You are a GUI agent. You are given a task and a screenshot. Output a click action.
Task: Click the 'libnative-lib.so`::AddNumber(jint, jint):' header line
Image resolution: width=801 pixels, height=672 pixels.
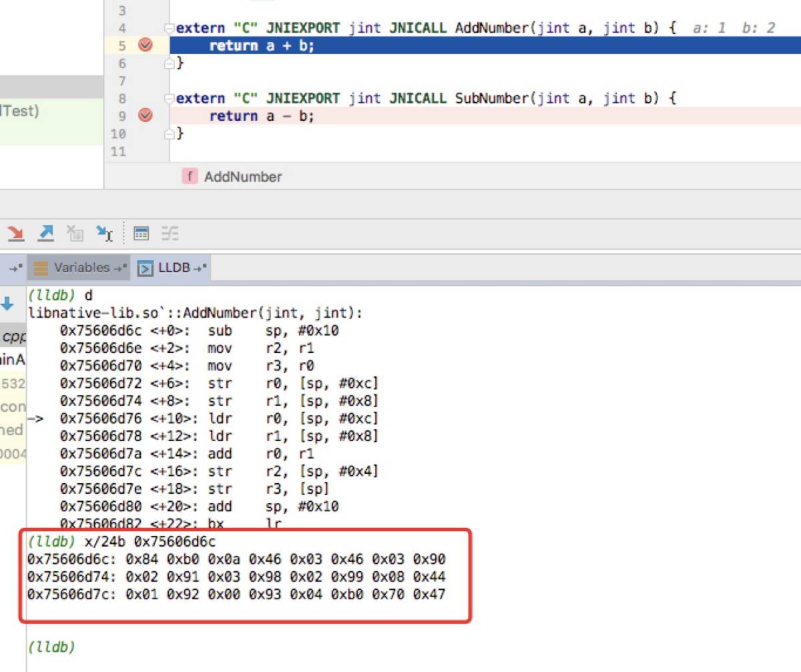click(195, 313)
